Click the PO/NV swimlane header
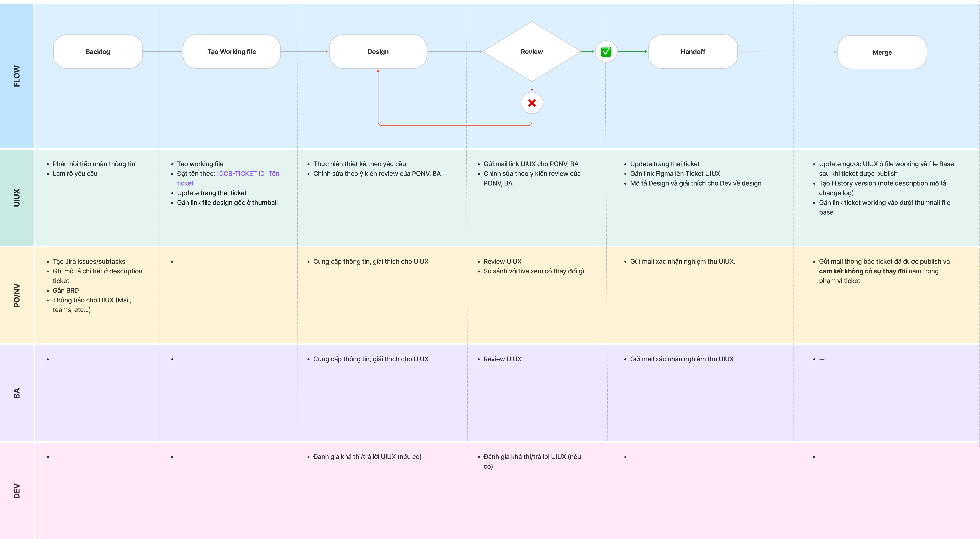 17,295
